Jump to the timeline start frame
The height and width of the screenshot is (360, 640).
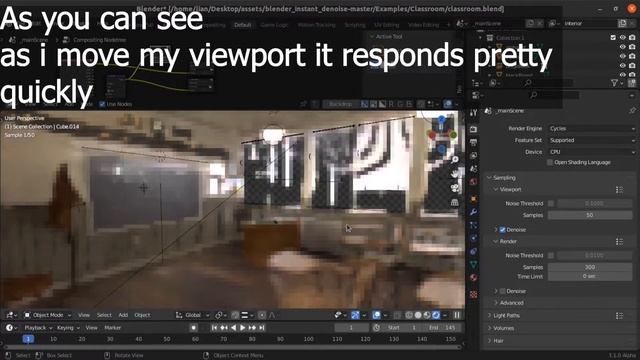[x=214, y=328]
